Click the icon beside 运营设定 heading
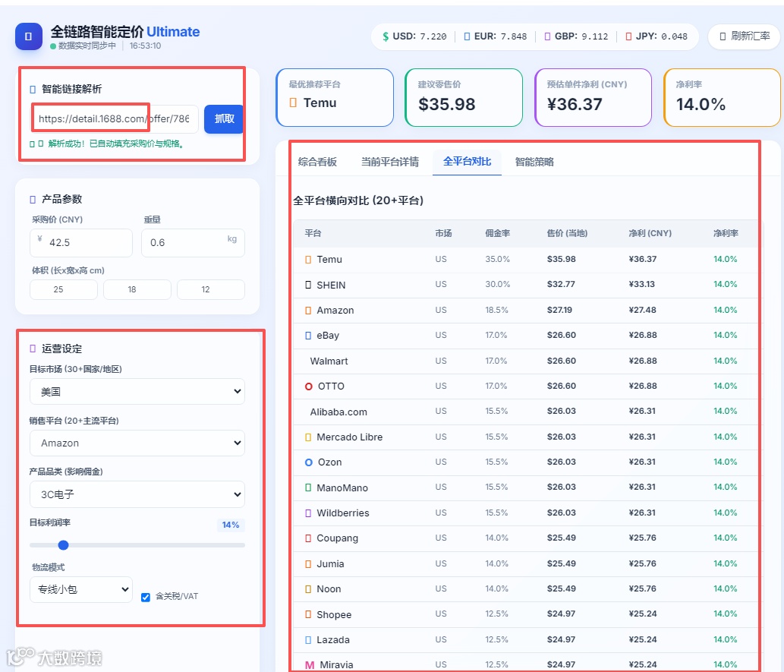This screenshot has height=672, width=784. point(33,349)
